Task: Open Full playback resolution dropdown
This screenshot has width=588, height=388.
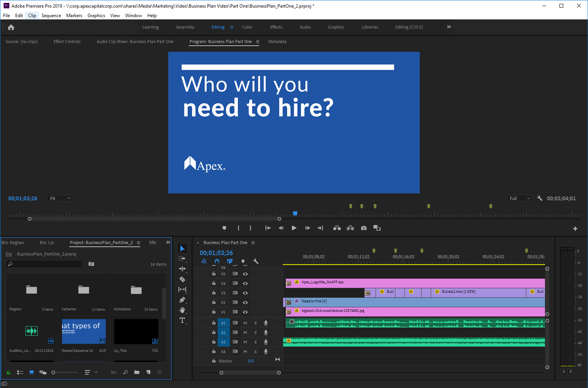Action: [519, 198]
